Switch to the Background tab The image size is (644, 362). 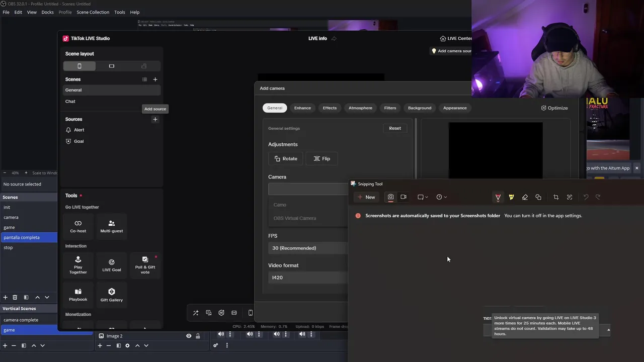pos(420,108)
